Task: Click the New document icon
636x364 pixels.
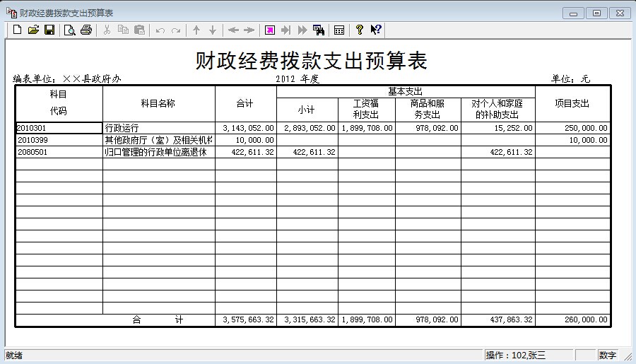Action: coord(18,30)
